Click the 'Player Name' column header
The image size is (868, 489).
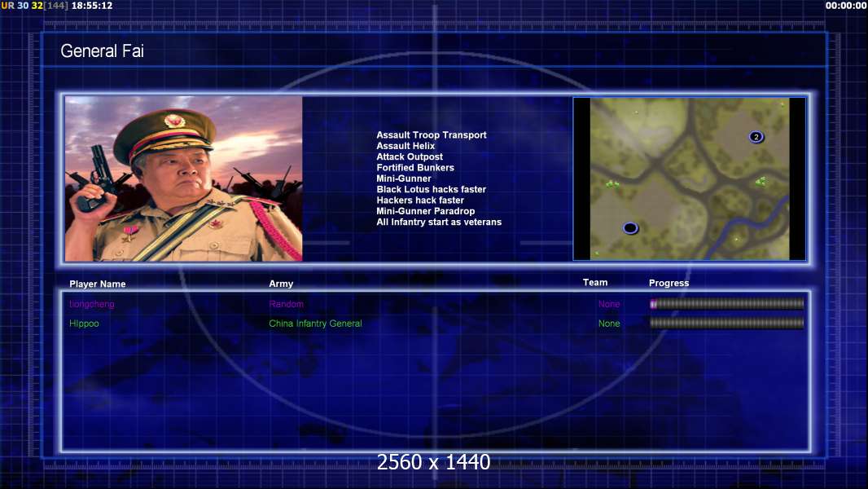tap(98, 284)
